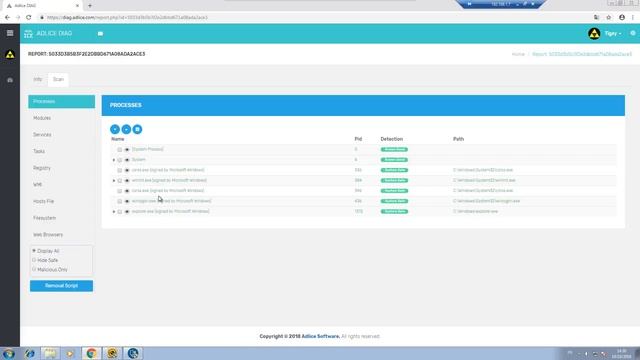Expand the wininit.exe tree node
The image size is (640, 360).
114,180
